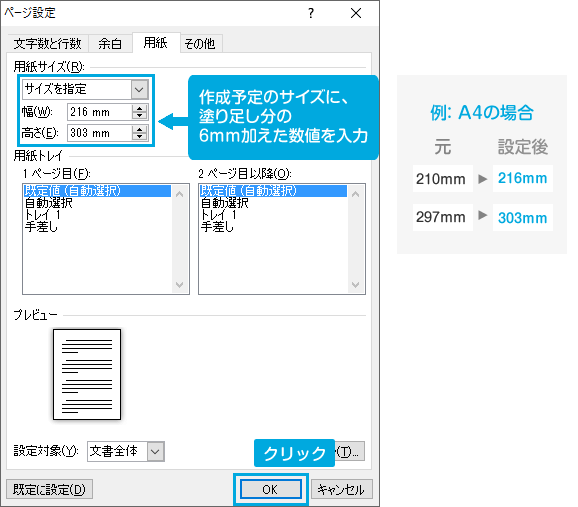Confirm settings with the OK button
Viewport: 578px width, 507px height.
(271, 489)
